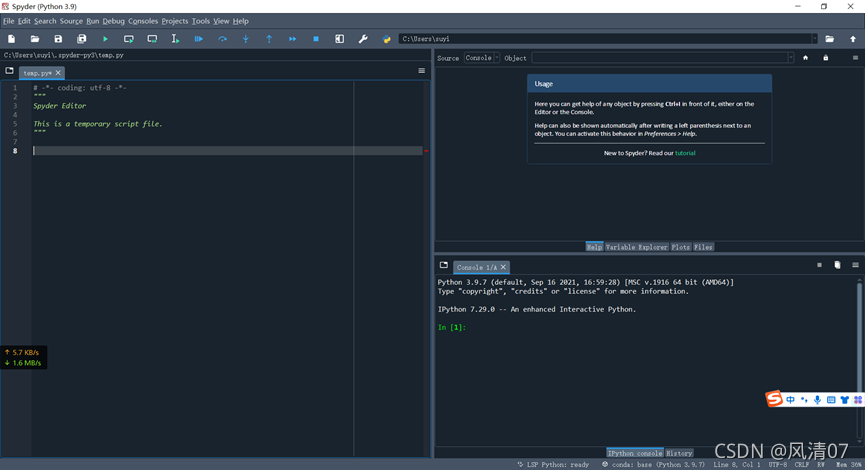Open the File menu
Viewport: 865px width, 470px height.
pyautogui.click(x=8, y=21)
